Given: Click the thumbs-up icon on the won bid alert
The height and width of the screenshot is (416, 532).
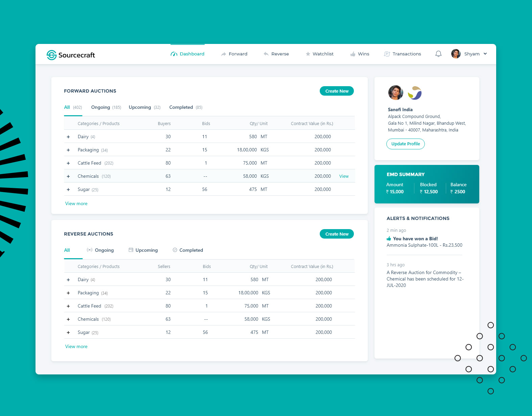Looking at the screenshot, I should coord(389,239).
